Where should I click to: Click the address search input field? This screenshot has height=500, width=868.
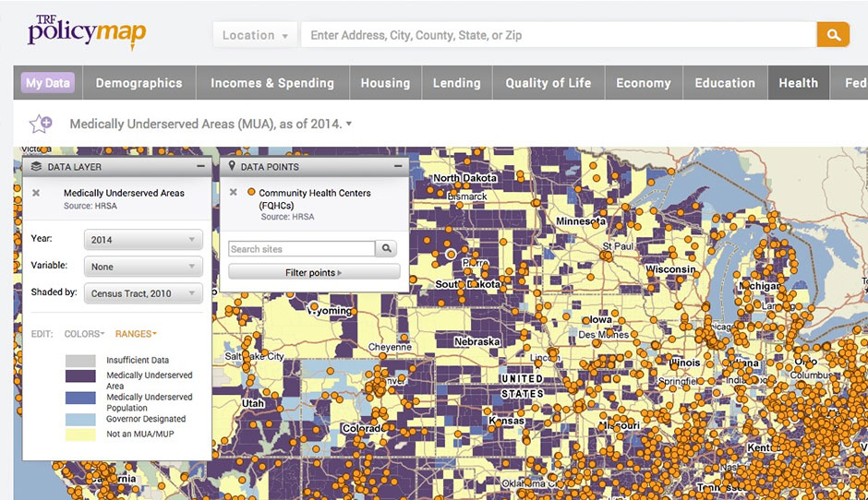[558, 35]
